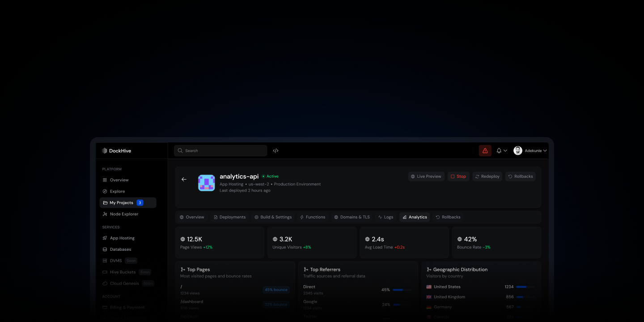The image size is (644, 322).
Task: Expand the notifications bell dropdown
Action: click(501, 151)
